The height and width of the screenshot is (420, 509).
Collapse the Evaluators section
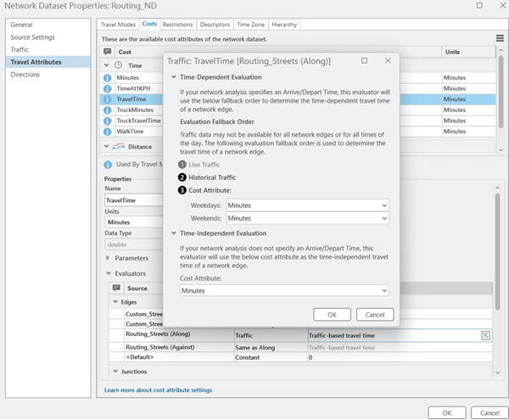tap(109, 273)
